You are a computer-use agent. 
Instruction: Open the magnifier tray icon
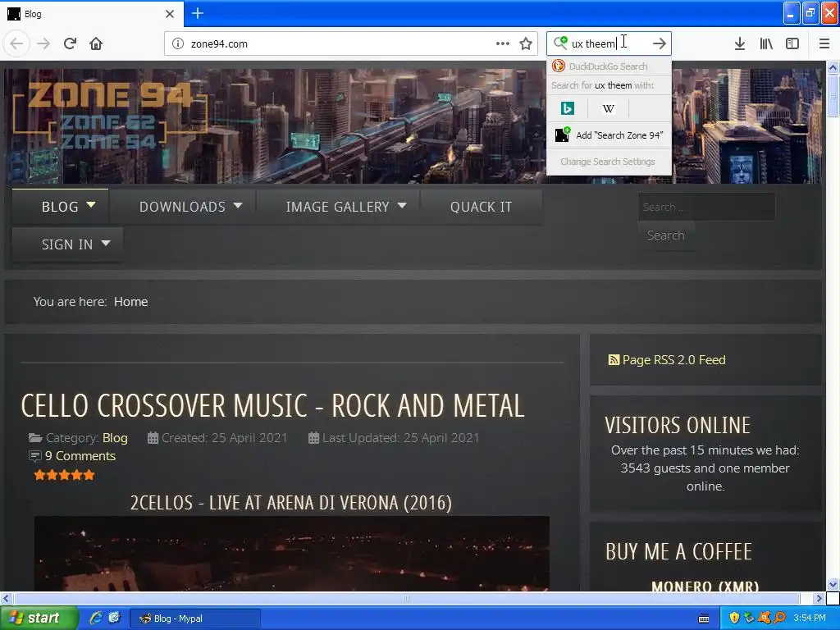[x=779, y=618]
